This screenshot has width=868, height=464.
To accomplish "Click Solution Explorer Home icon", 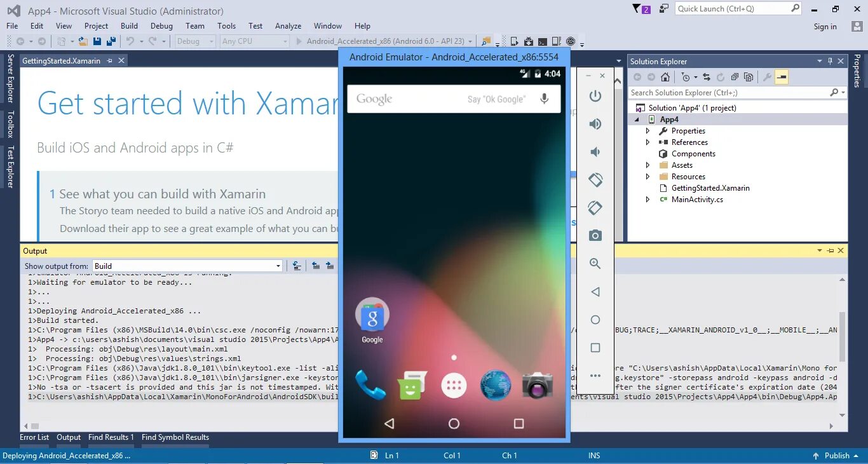I will (665, 77).
